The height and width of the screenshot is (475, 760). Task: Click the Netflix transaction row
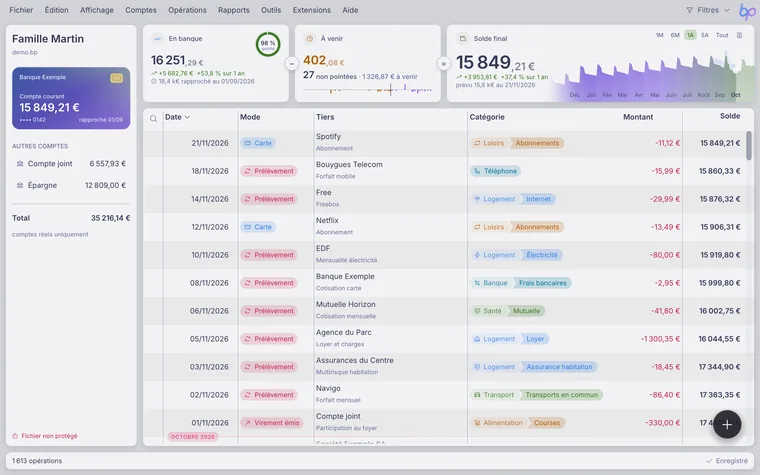(445, 227)
